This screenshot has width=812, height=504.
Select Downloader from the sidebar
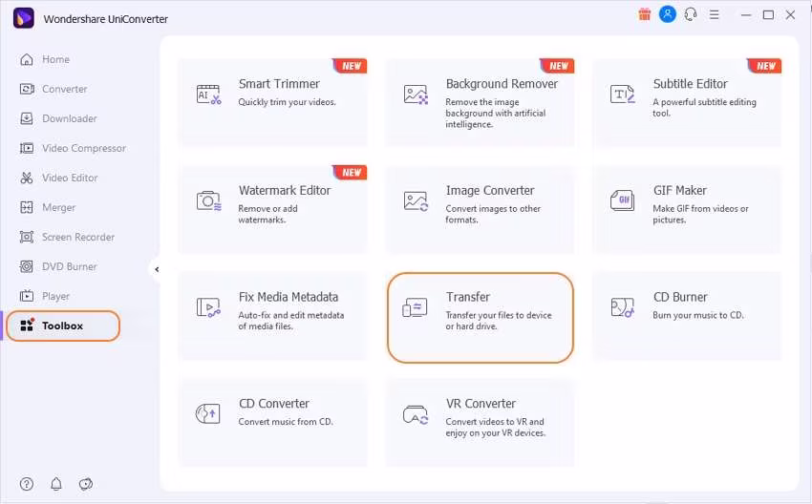coord(69,118)
